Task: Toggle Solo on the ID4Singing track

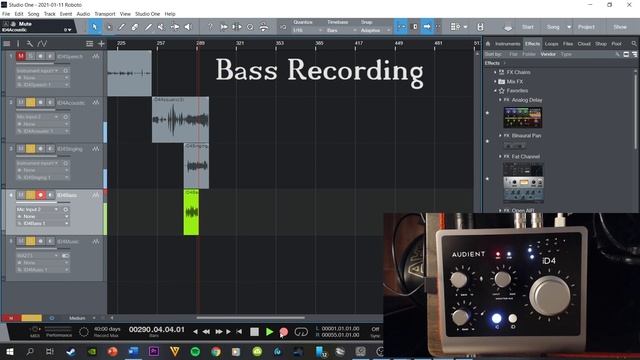Action: point(30,149)
